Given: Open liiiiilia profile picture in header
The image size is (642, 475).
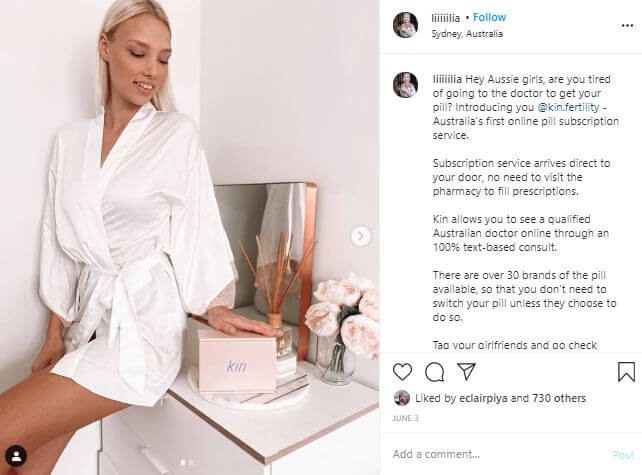Looking at the screenshot, I should coord(405,25).
